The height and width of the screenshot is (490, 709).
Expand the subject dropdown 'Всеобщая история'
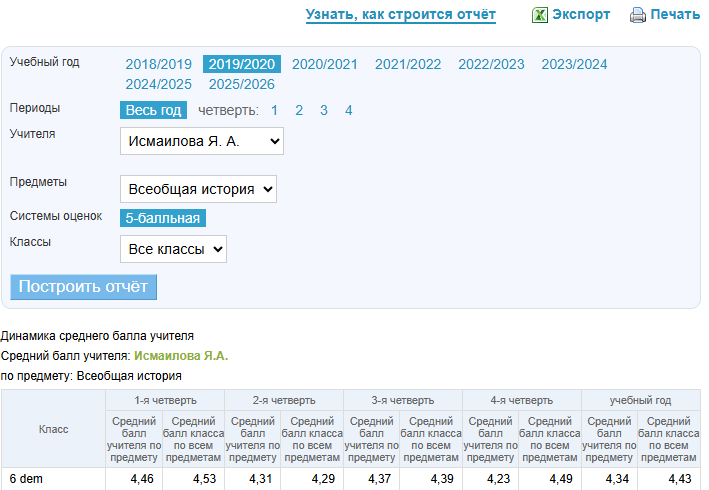pyautogui.click(x=198, y=189)
